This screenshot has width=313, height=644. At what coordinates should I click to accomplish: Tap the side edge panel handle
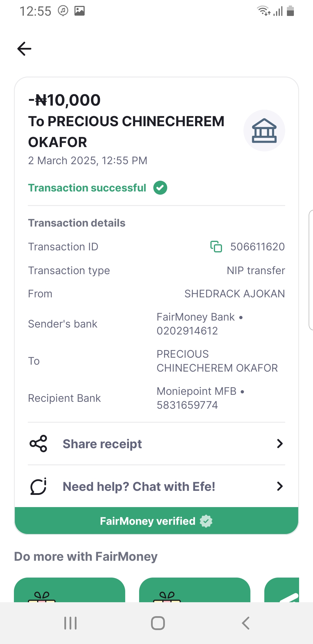click(x=311, y=270)
